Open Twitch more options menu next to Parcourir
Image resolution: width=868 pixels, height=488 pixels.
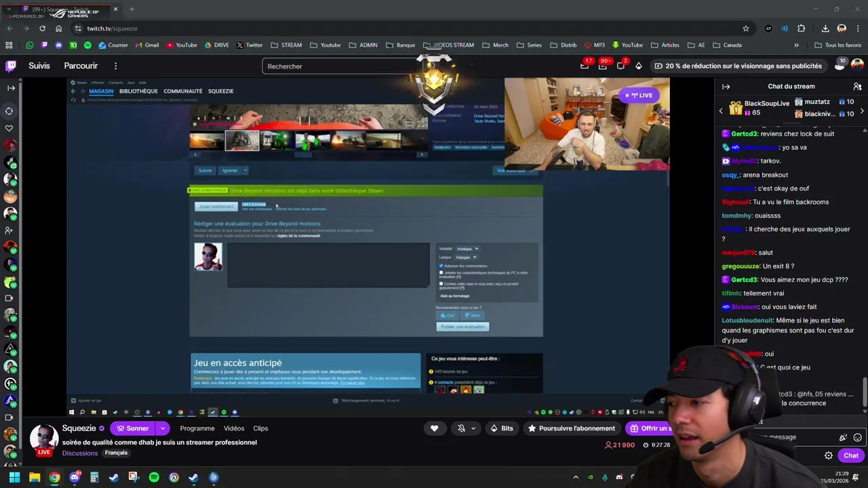click(115, 66)
